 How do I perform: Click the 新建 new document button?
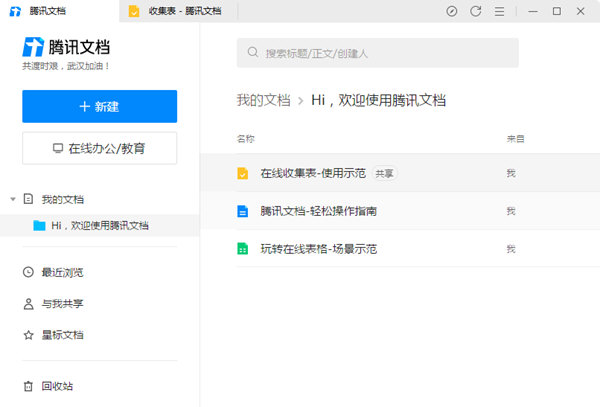[x=99, y=106]
